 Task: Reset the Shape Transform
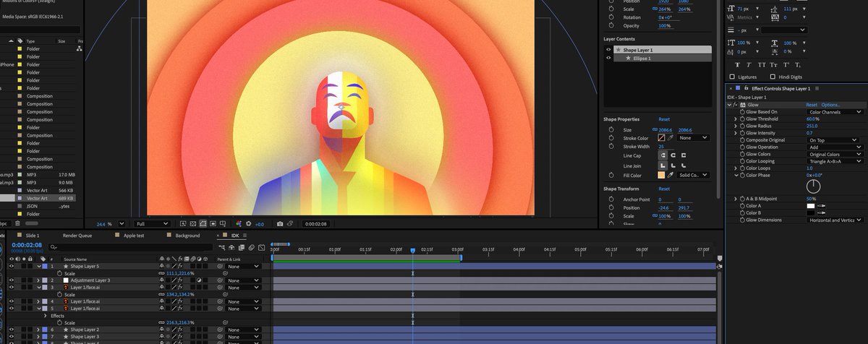664,189
